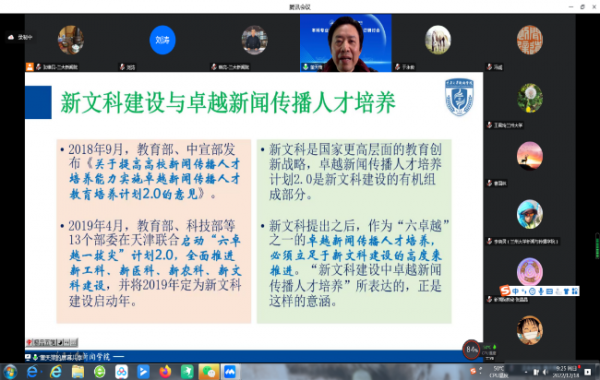Click muted mic under white horse avatar
The image size is (600, 380).
[x=398, y=67]
